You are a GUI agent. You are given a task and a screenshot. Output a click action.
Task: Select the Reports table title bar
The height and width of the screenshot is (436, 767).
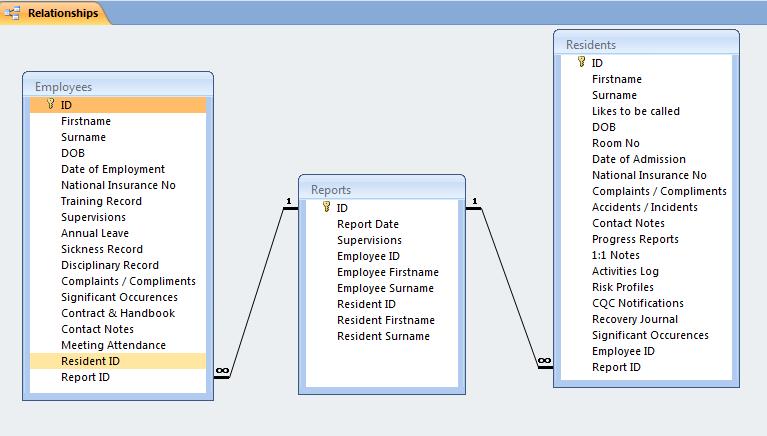pyautogui.click(x=382, y=189)
